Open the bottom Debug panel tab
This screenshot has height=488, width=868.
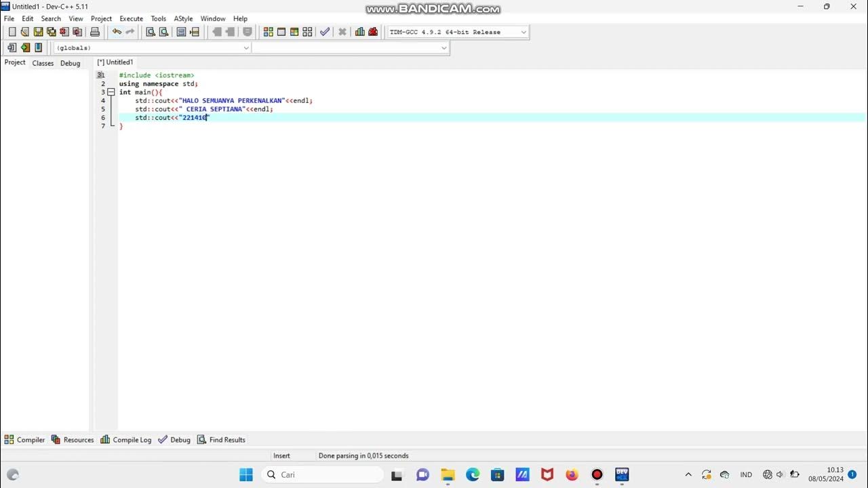click(174, 440)
